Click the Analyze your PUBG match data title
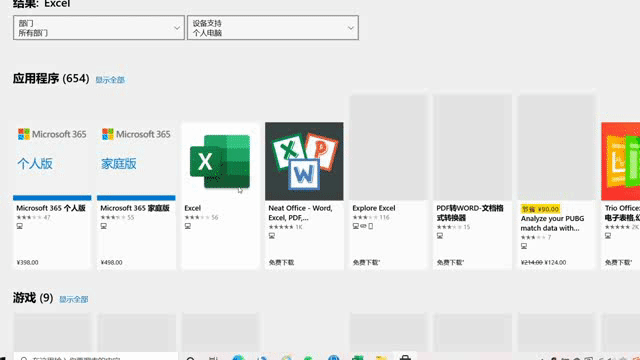640x360 pixels. (x=552, y=223)
